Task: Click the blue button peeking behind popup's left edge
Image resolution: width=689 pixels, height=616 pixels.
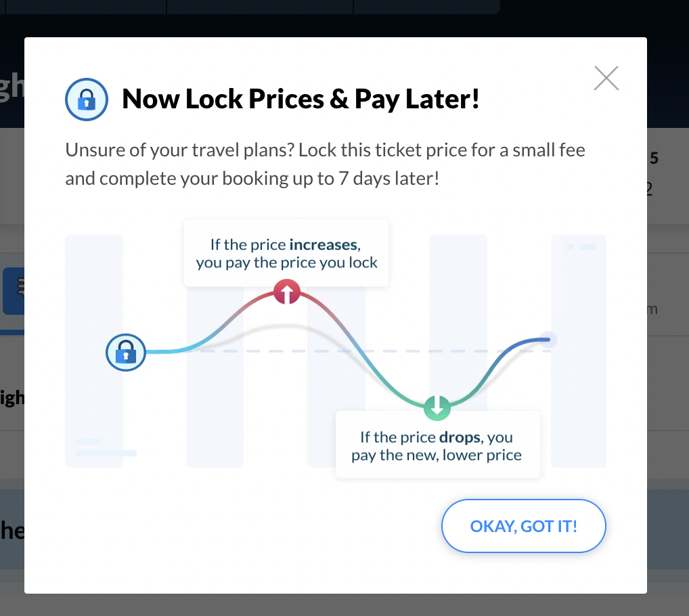Action: coord(13,291)
